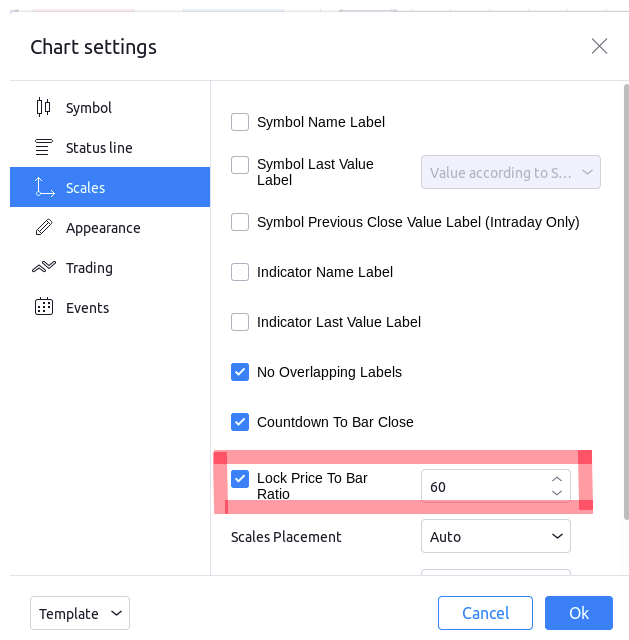Click the Cancel button
This screenshot has width=629, height=640.
(x=485, y=613)
